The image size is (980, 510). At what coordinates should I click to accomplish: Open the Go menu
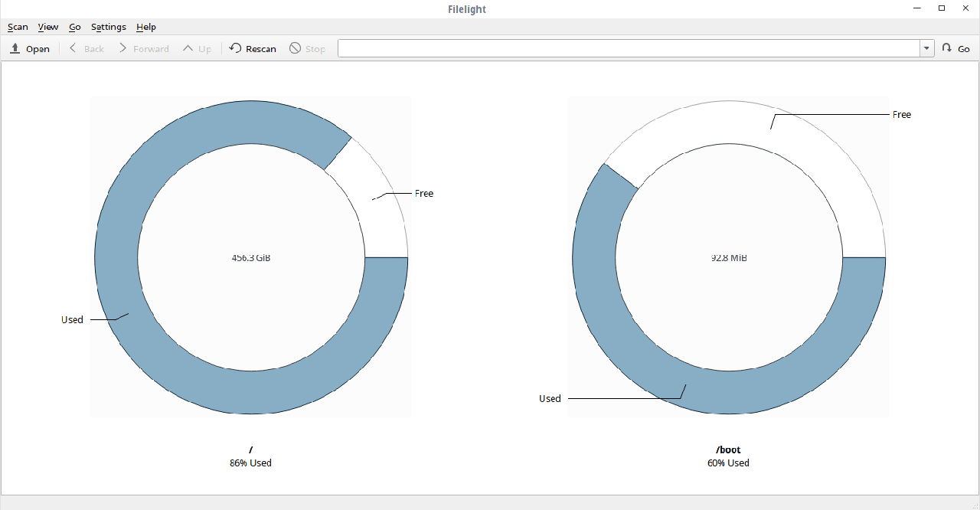pos(74,27)
